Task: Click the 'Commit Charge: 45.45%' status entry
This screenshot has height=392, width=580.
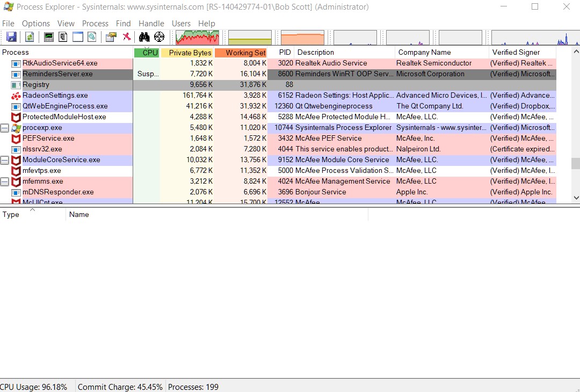Action: click(120, 387)
